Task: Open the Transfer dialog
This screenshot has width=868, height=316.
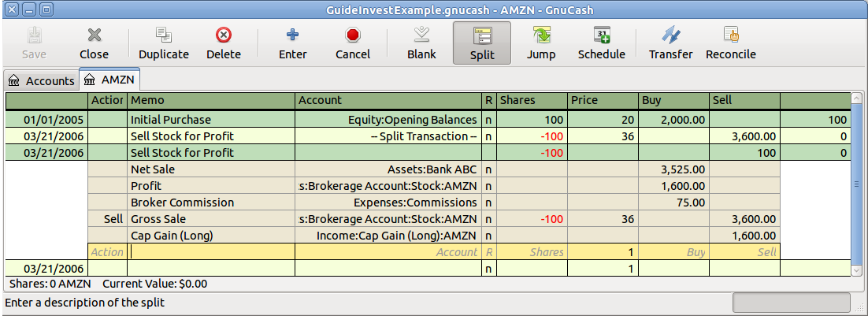Action: coord(670,43)
